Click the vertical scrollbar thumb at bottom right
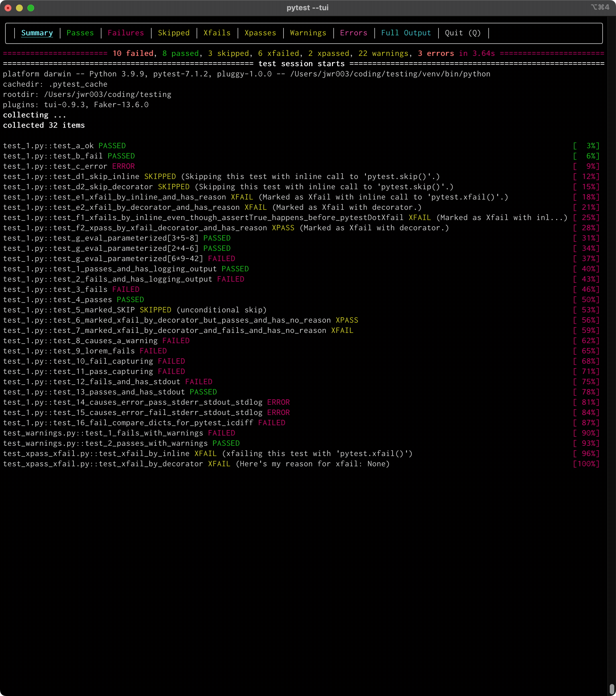This screenshot has height=696, width=616. (x=611, y=689)
